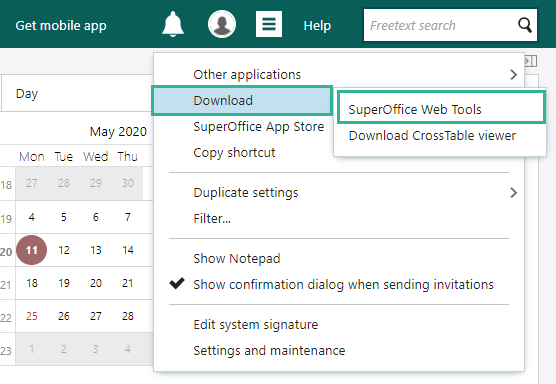The image size is (556, 384).
Task: Open the user profile avatar menu
Action: (222, 24)
